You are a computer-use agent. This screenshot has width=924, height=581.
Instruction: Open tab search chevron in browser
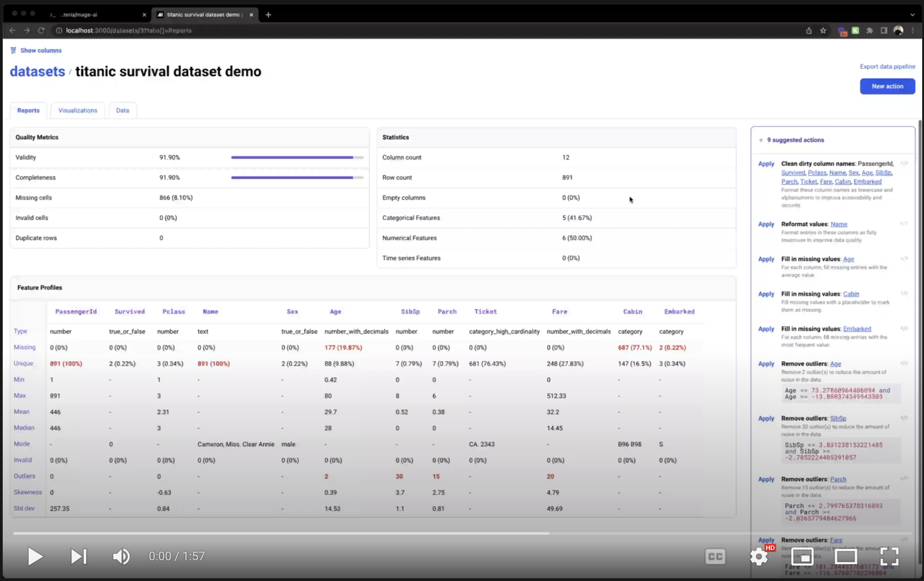coord(912,15)
